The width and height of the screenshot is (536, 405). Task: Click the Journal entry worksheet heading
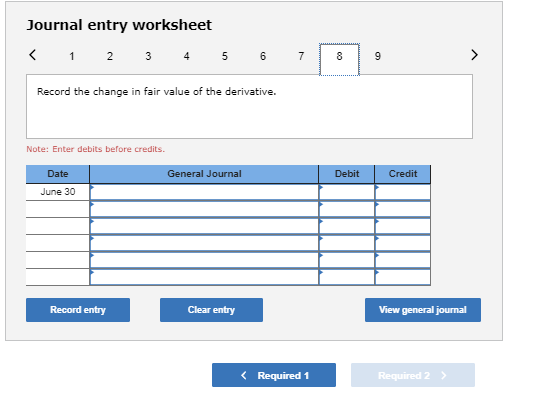tap(119, 25)
